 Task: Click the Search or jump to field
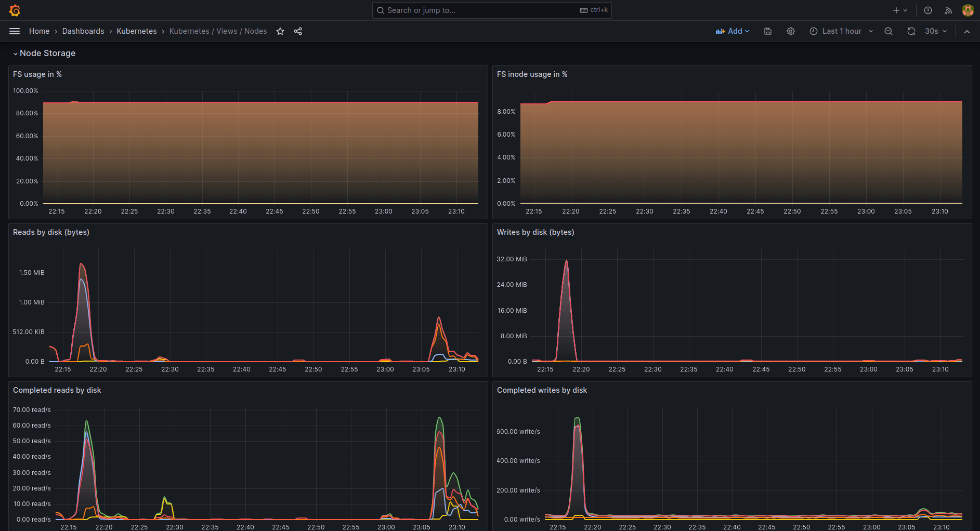click(491, 10)
